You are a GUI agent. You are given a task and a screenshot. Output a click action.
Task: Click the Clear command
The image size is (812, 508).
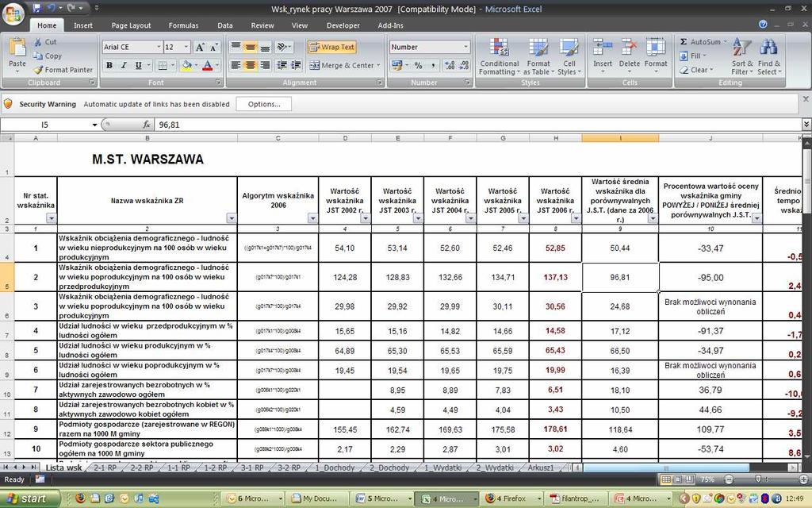pyautogui.click(x=698, y=70)
